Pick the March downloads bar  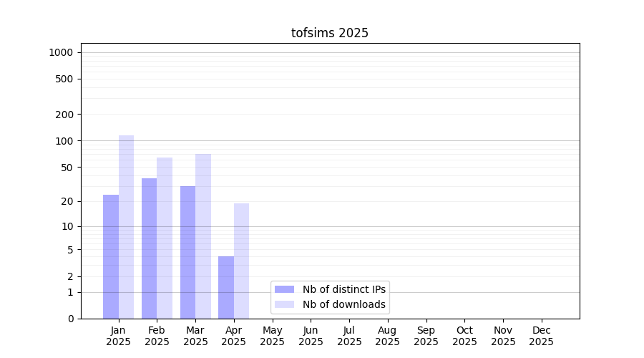click(203, 236)
